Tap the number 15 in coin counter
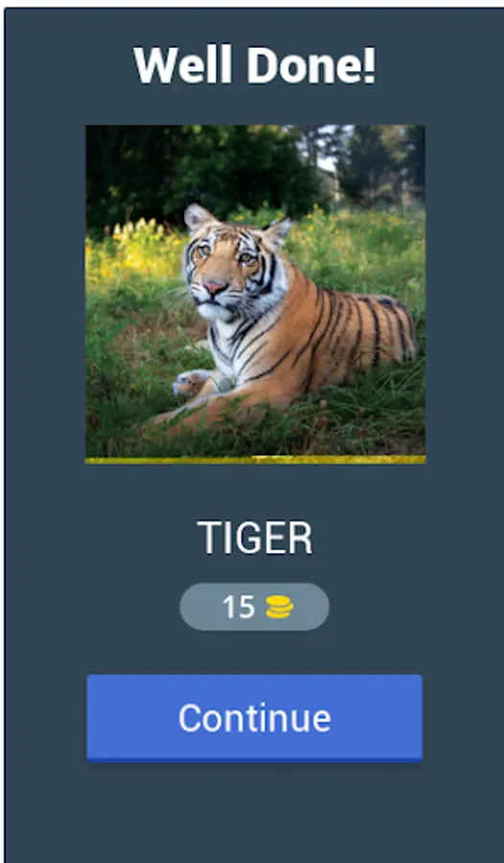Image resolution: width=504 pixels, height=863 pixels. pos(239,607)
